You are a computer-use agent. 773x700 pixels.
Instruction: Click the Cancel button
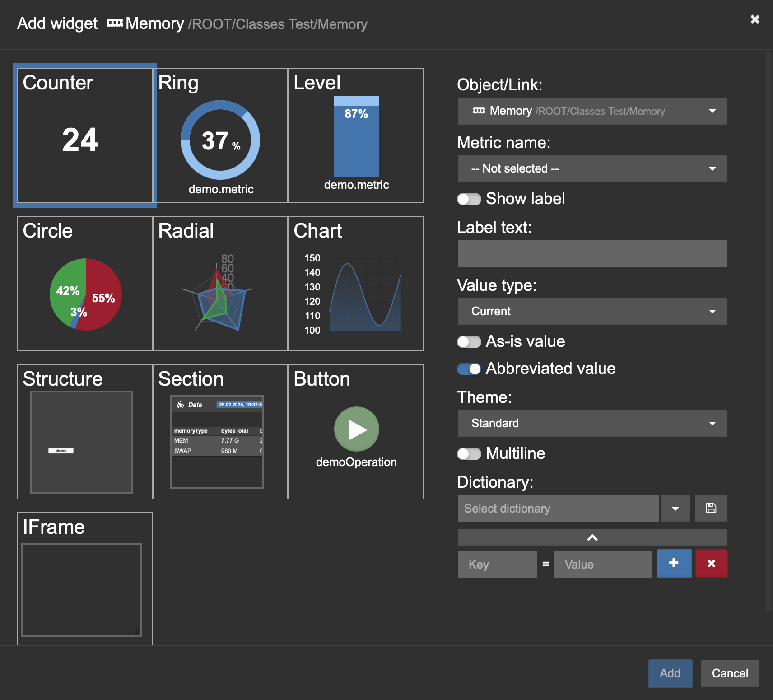pyautogui.click(x=730, y=673)
